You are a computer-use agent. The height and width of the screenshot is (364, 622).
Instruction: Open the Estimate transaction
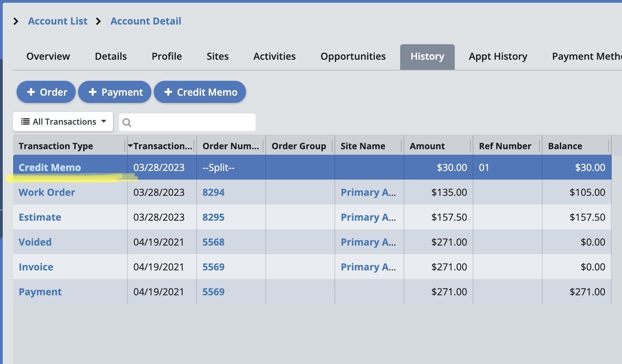pyautogui.click(x=40, y=217)
